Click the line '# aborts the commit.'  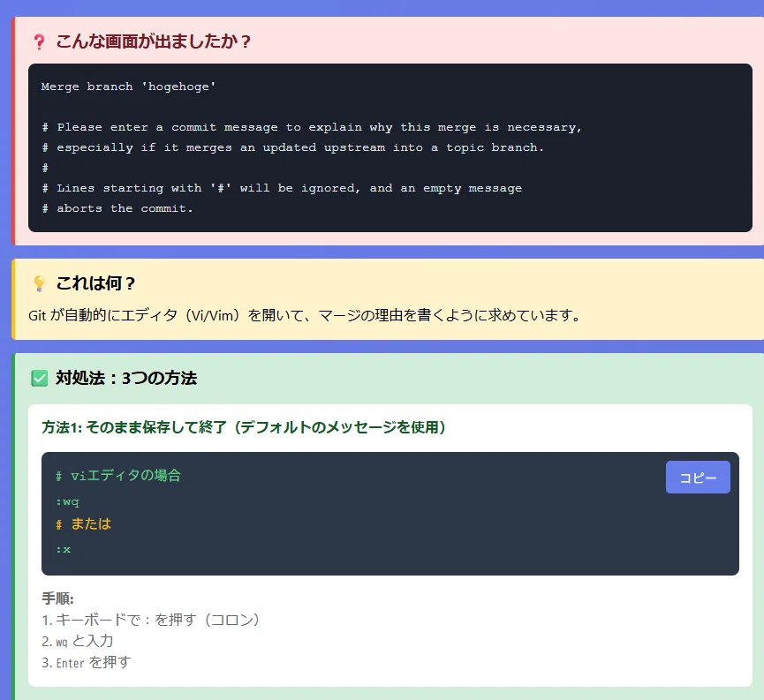[117, 208]
